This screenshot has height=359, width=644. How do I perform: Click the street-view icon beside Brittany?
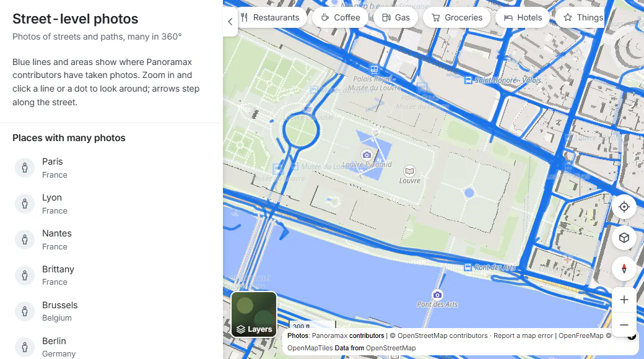click(25, 275)
